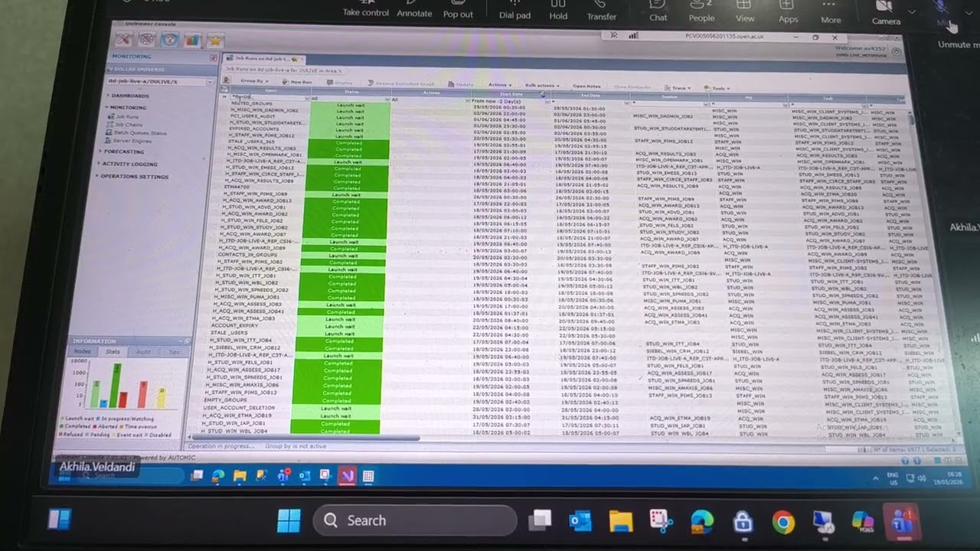Open the Bulk actions dropdown

(x=542, y=85)
